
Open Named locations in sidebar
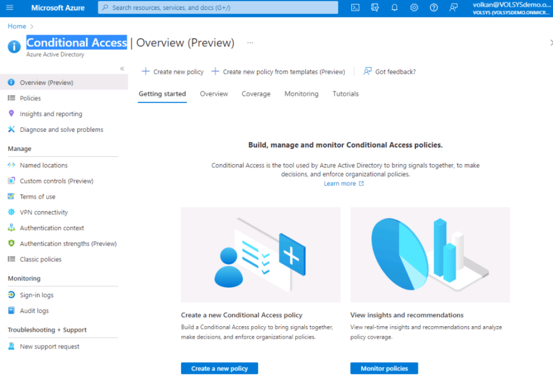tap(44, 166)
